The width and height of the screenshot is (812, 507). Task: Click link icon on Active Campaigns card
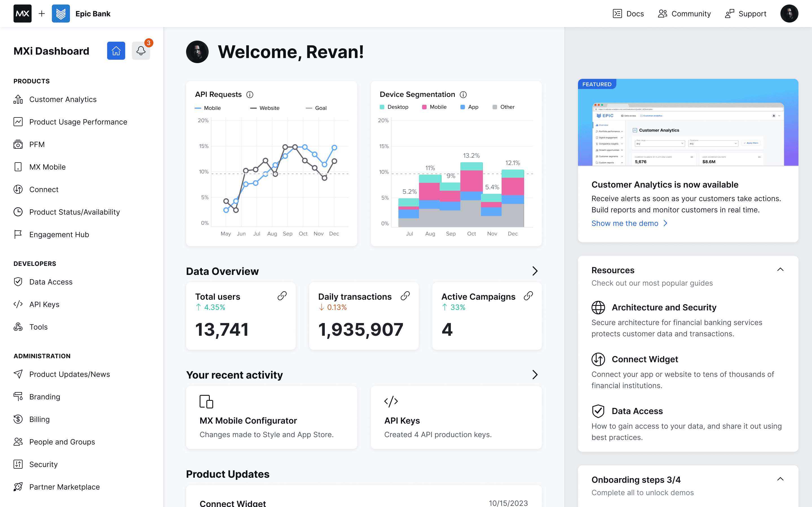[528, 296]
